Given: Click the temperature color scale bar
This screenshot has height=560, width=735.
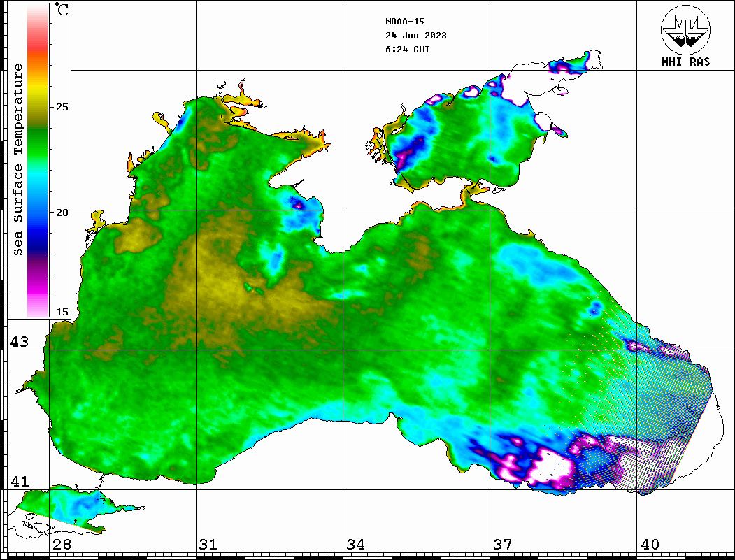Looking at the screenshot, I should pos(38,161).
